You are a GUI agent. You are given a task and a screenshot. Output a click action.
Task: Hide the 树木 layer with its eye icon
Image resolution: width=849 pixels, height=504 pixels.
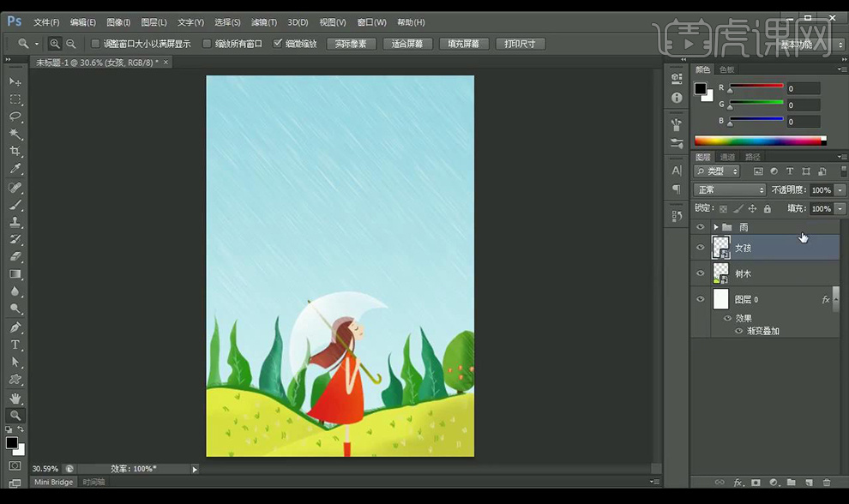coord(701,273)
